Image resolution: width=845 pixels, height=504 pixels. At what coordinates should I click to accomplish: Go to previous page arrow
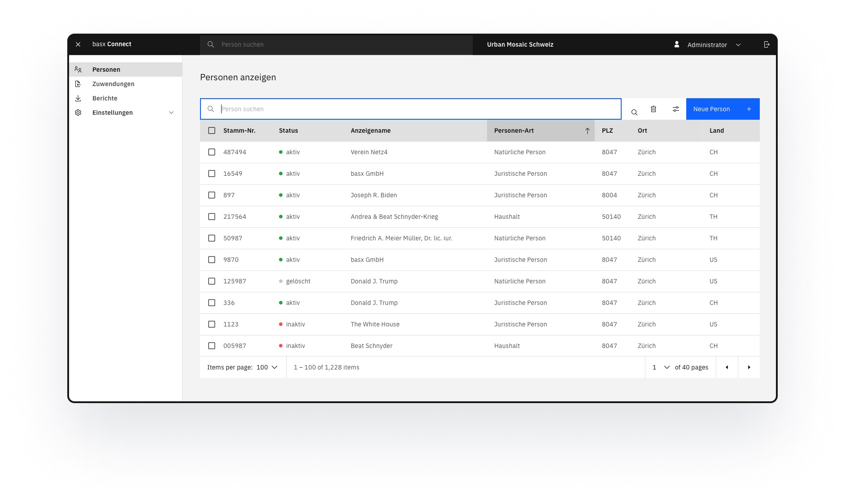pos(727,367)
